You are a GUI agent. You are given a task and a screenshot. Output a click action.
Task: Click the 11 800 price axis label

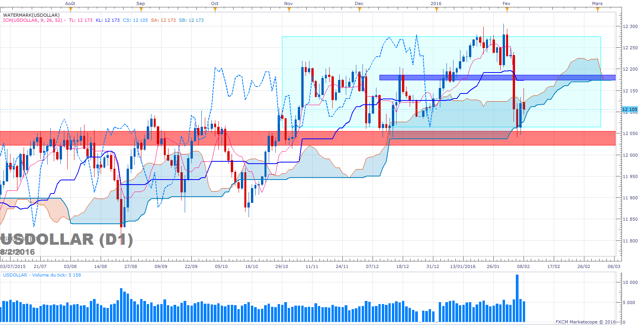point(630,241)
